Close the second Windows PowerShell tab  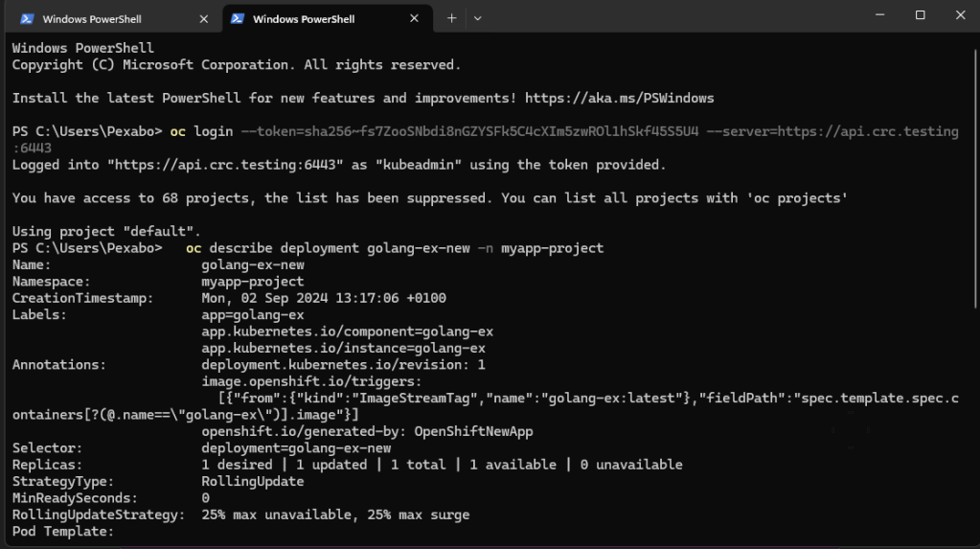[415, 19]
